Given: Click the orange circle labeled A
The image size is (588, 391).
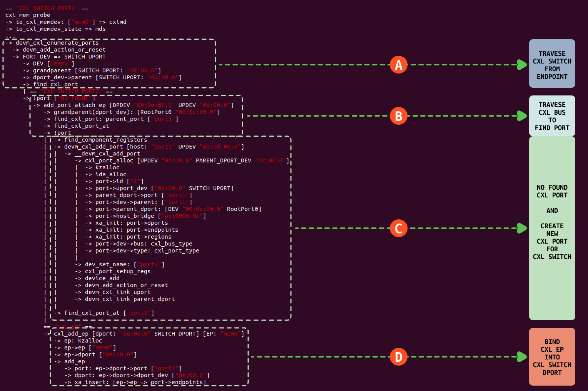Looking at the screenshot, I should (x=398, y=65).
